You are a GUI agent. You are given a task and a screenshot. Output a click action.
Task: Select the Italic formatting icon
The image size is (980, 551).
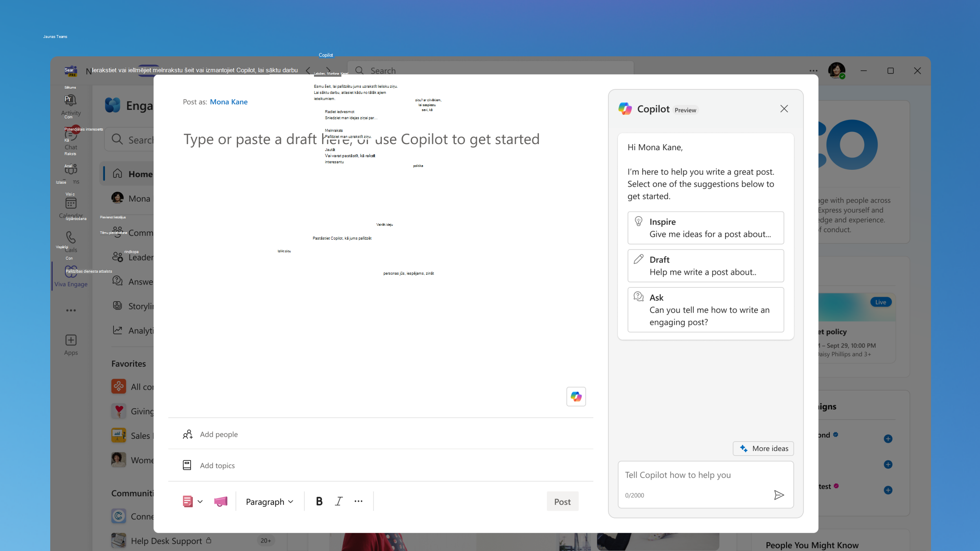click(339, 501)
